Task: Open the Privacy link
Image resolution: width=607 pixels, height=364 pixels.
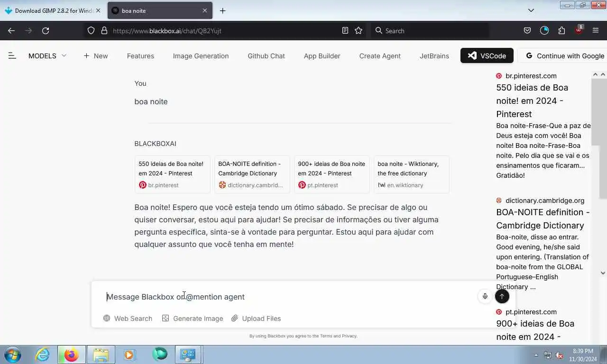Action: pos(349,336)
